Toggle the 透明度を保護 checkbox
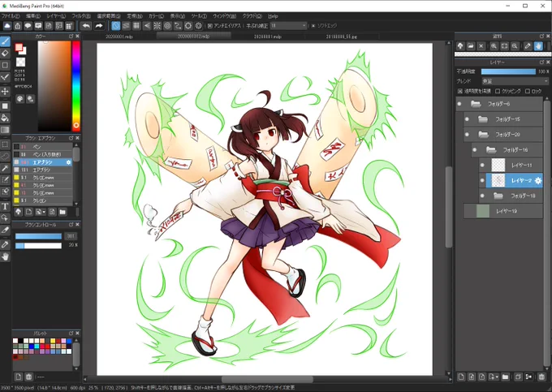 [459, 91]
